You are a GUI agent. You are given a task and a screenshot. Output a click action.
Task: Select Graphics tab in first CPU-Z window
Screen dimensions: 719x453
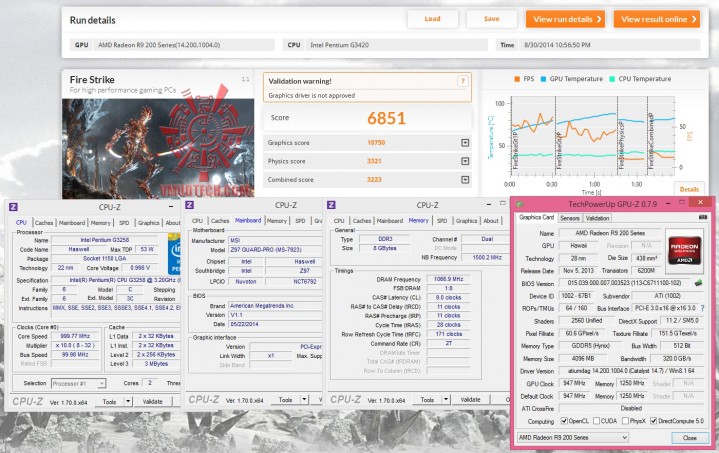coord(149,222)
